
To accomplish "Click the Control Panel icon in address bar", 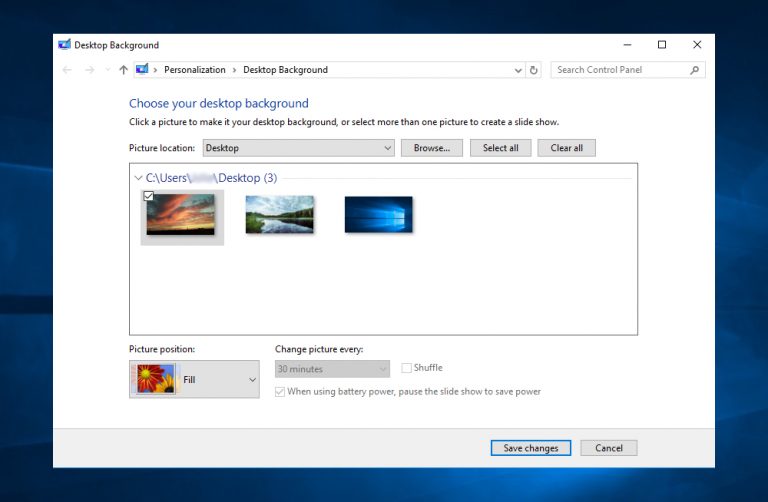I will pos(142,69).
